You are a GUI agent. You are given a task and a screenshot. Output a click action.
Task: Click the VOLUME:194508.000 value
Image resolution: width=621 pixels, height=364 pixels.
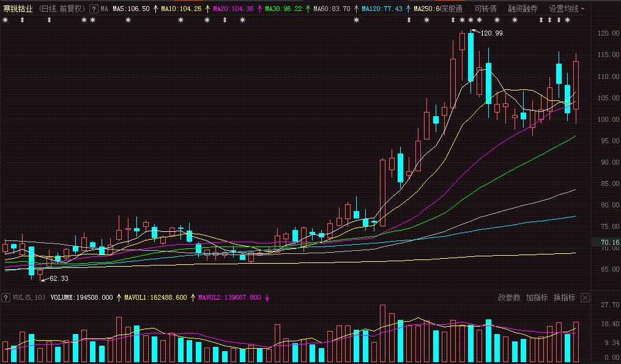point(81,297)
